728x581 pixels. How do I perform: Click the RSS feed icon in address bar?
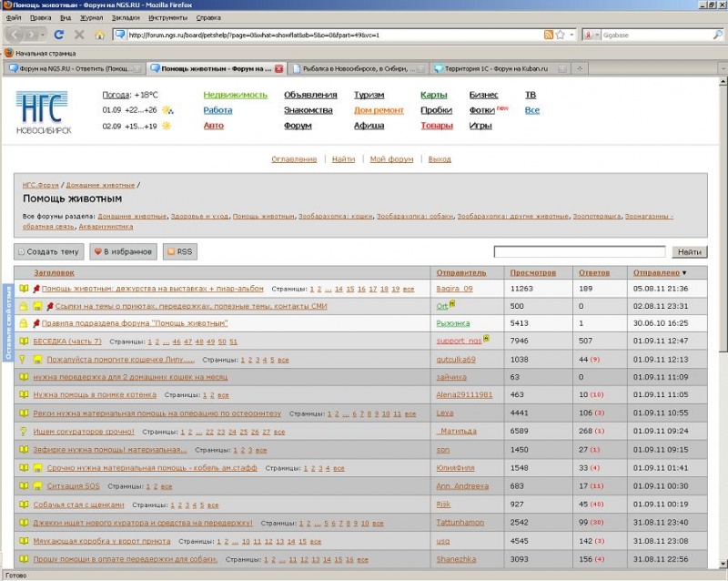click(x=548, y=35)
